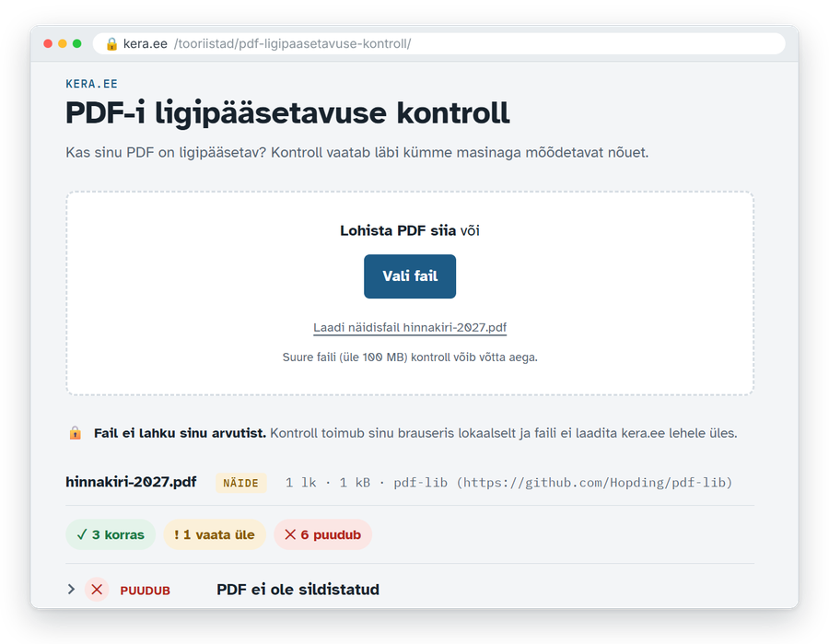Open the link Laadi näidisfail hinnakiri-2027.pdf
The image size is (829, 644).
coord(410,327)
